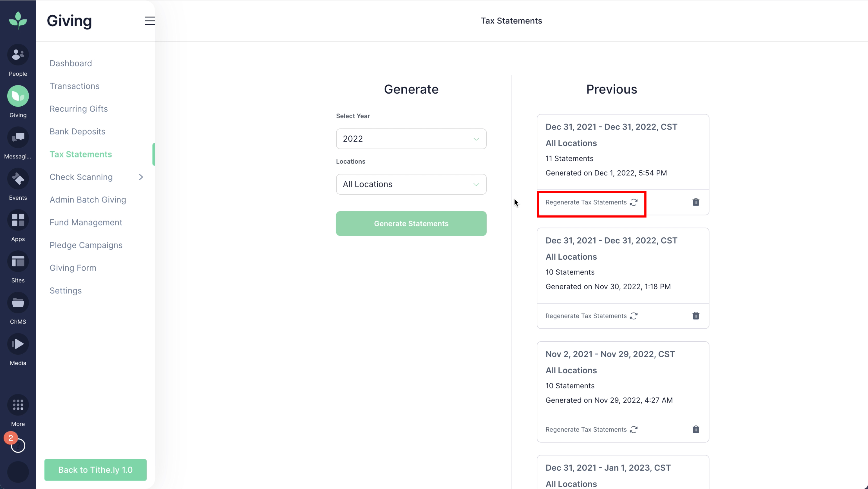868x489 pixels.
Task: Click the Generate Statements button
Action: coord(411,224)
